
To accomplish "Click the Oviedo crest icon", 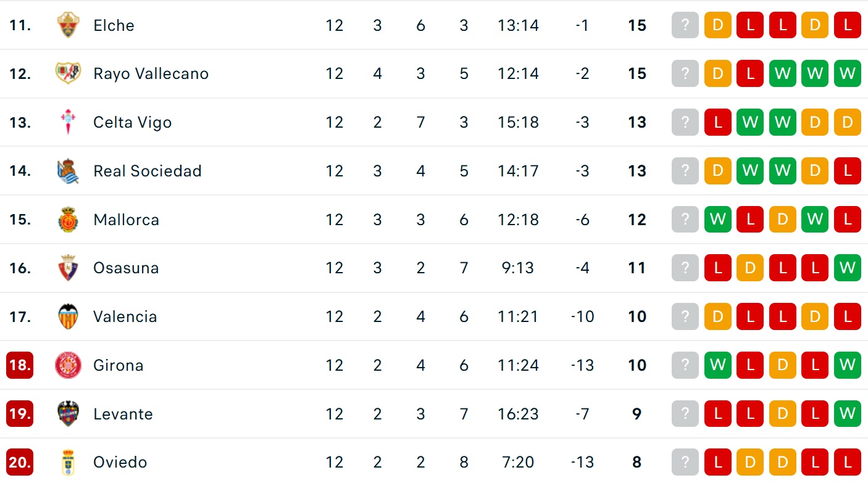I will point(68,462).
